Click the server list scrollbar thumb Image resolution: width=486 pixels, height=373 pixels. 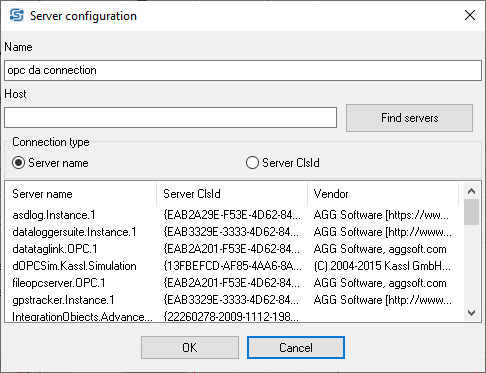(x=471, y=212)
